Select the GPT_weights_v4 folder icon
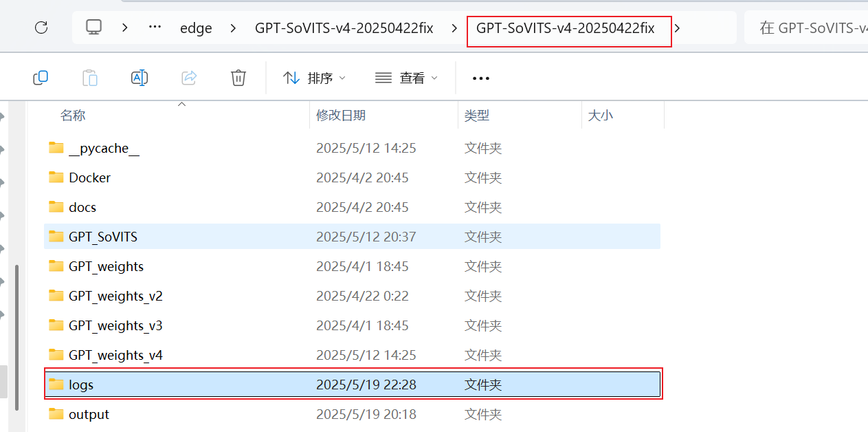 click(56, 354)
